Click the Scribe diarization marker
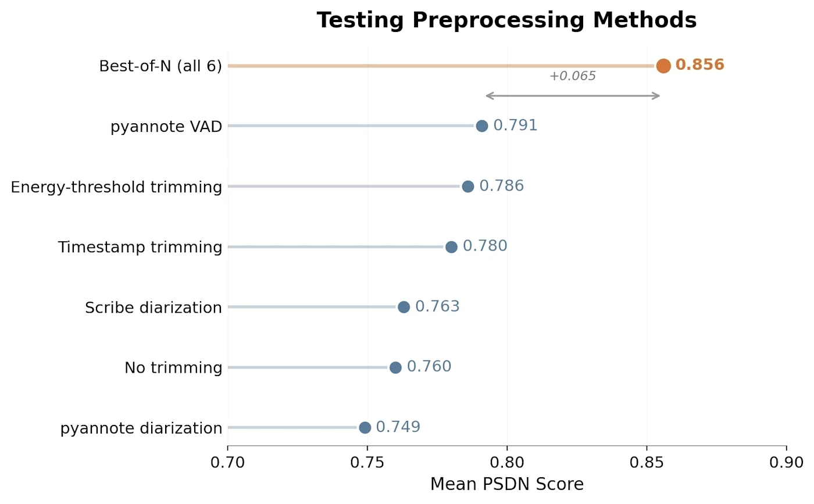This screenshot has width=814, height=504. click(404, 307)
